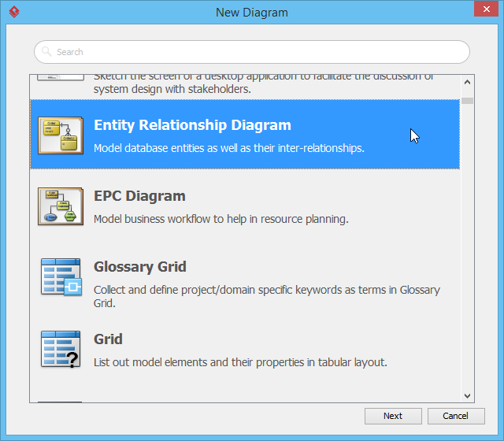The width and height of the screenshot is (504, 441).
Task: Select the EPC Diagram icon
Action: click(x=61, y=206)
